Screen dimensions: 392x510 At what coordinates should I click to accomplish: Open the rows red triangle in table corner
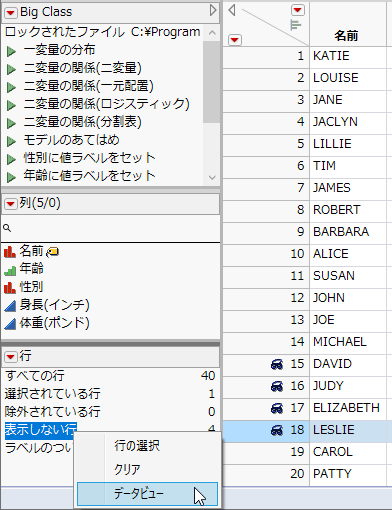click(235, 40)
